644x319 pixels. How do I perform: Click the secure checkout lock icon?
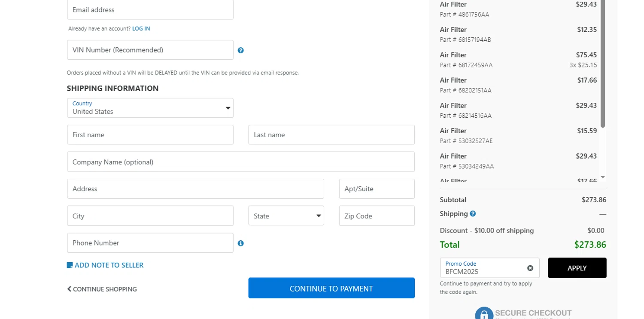coord(484,313)
